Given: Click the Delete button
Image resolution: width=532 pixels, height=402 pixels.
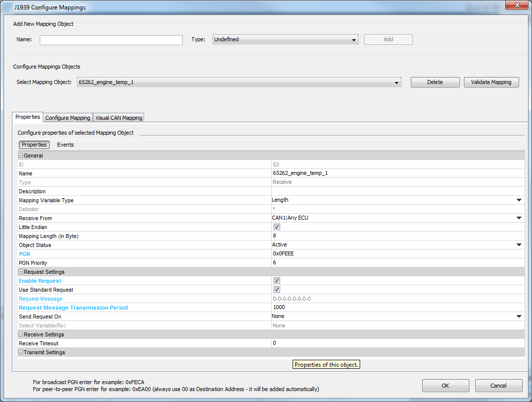Looking at the screenshot, I should [435, 82].
